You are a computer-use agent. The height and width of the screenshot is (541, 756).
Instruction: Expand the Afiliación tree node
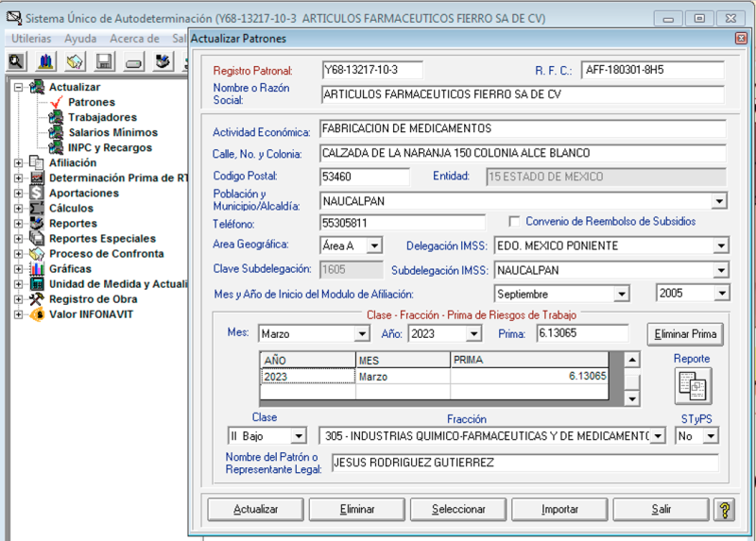click(18, 162)
